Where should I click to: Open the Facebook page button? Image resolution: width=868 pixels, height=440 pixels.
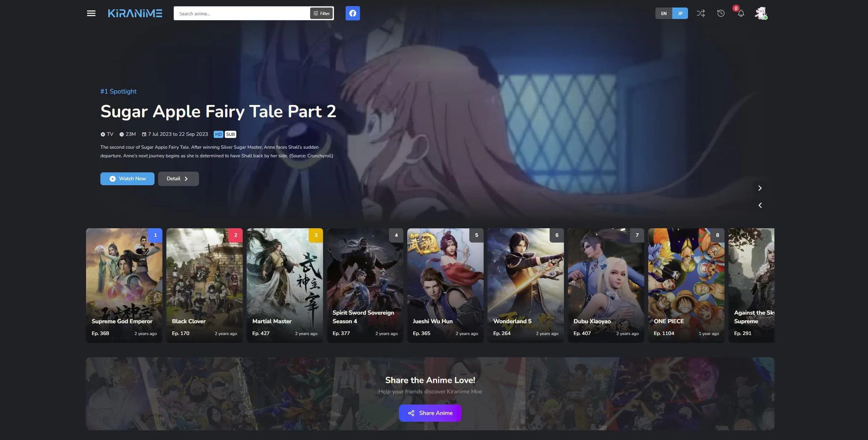tap(352, 13)
